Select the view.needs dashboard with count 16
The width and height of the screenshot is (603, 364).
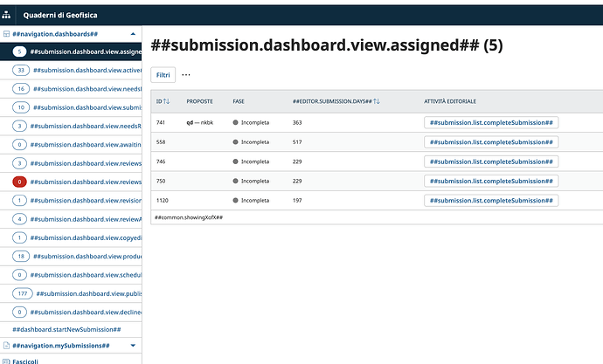tap(71, 89)
